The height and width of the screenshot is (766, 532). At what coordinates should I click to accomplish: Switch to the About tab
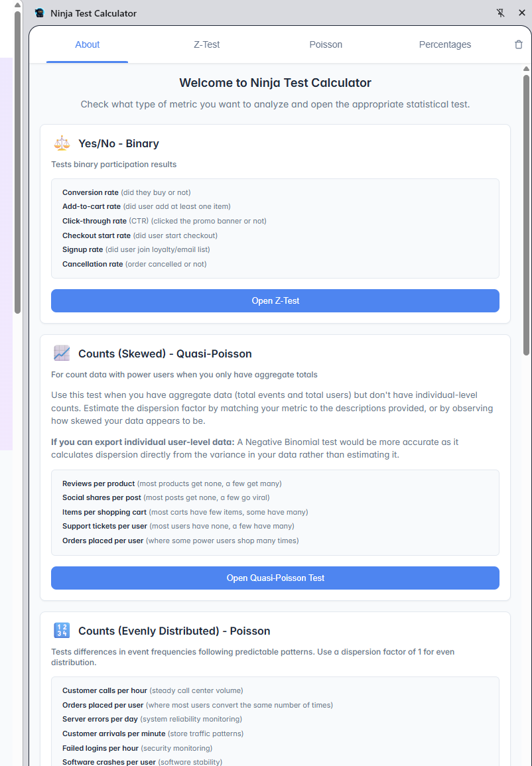87,44
